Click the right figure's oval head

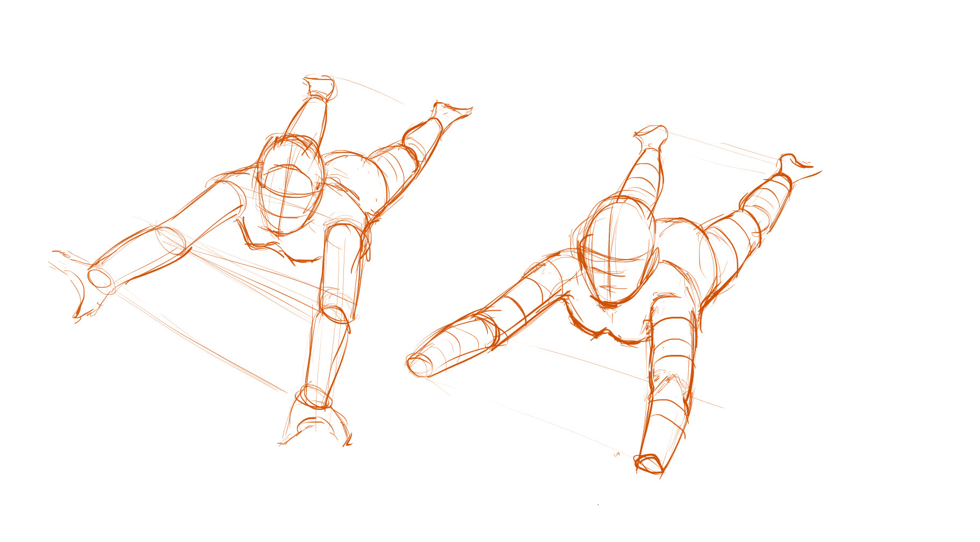click(618, 252)
